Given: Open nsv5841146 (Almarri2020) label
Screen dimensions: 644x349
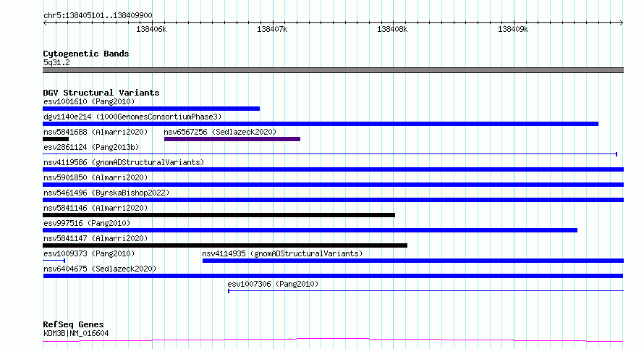Looking at the screenshot, I should tap(96, 208).
